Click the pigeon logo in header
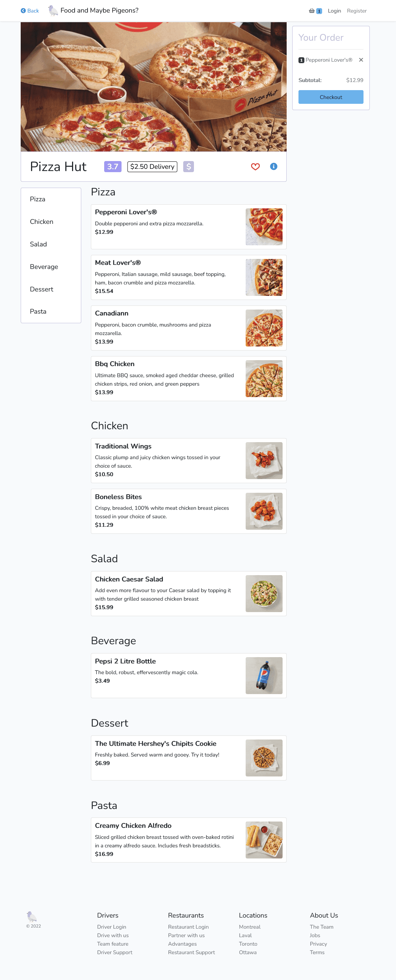Viewport: 396px width, 980px height. [53, 11]
